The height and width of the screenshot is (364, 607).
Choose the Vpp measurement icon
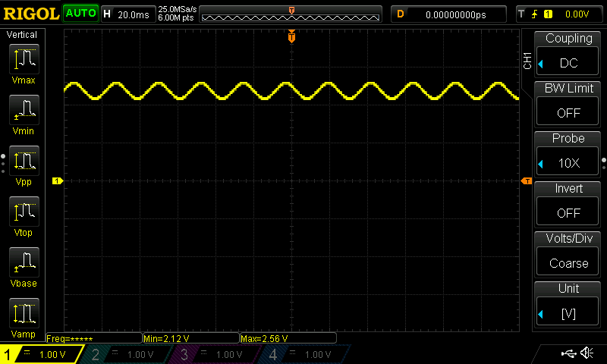[24, 161]
